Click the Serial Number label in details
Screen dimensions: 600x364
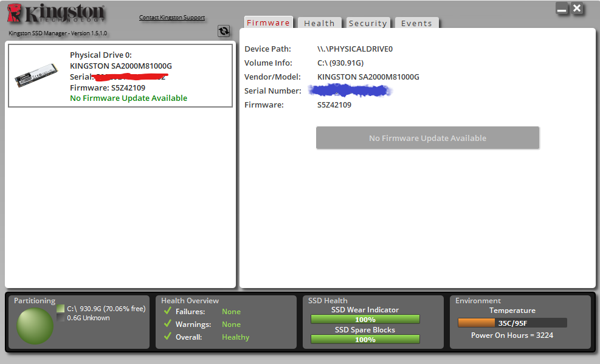click(273, 91)
